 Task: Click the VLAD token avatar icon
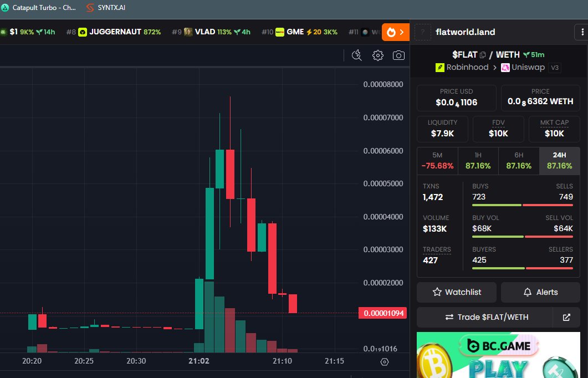point(188,32)
